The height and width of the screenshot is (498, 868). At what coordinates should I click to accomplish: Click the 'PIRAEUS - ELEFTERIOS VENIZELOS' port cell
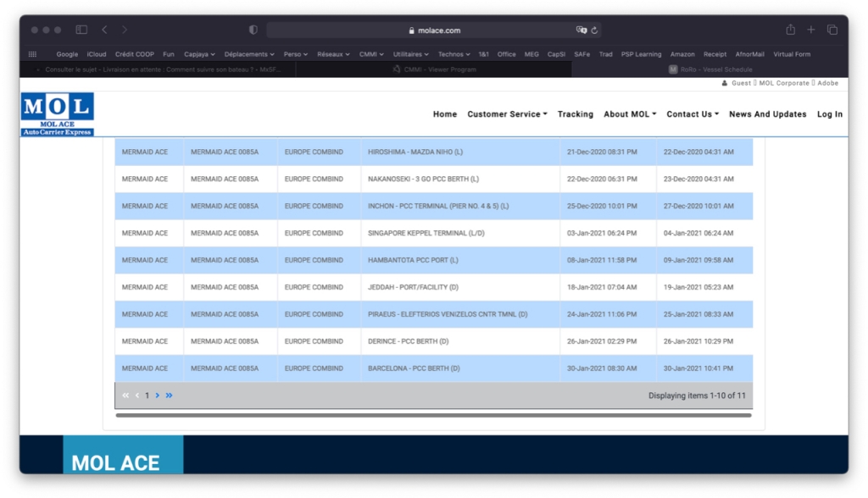coord(460,314)
